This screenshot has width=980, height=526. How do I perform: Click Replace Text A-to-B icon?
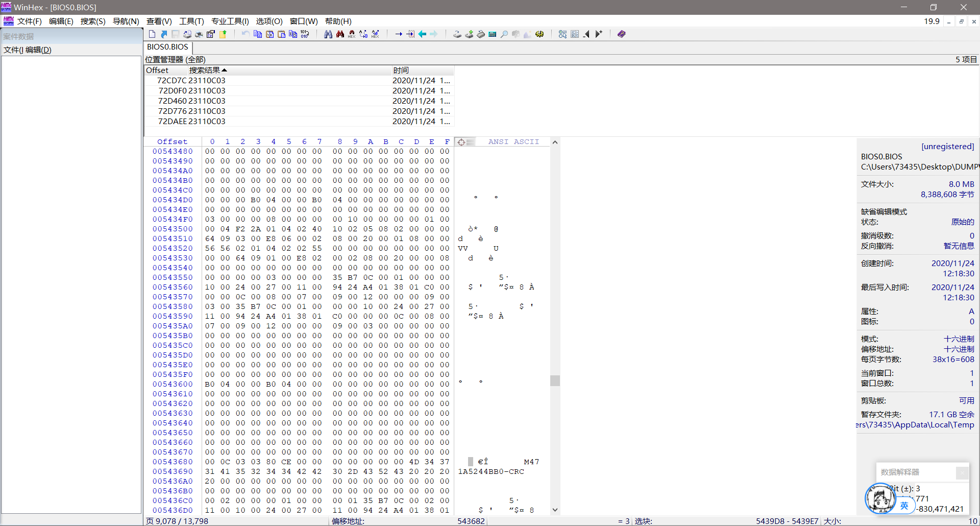[363, 34]
